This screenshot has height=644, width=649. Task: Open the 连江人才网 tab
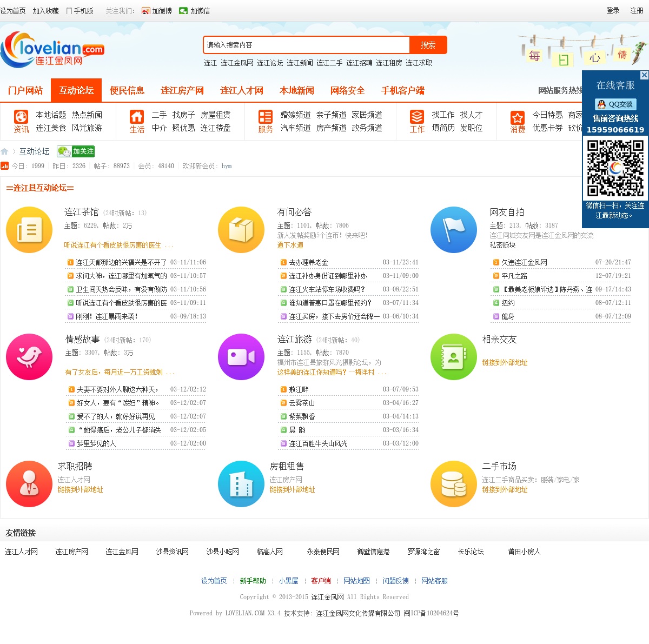click(242, 90)
